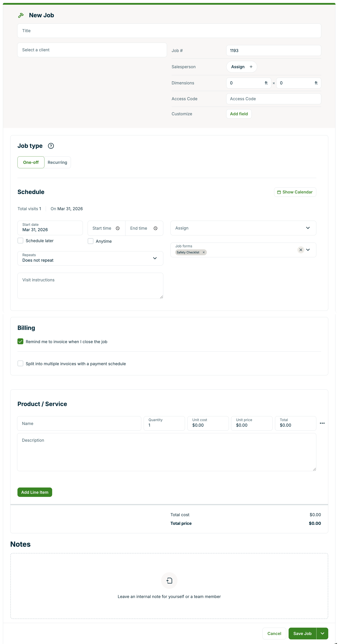Click the internal note icon in Notes
The height and width of the screenshot is (644, 338).
pos(169,581)
